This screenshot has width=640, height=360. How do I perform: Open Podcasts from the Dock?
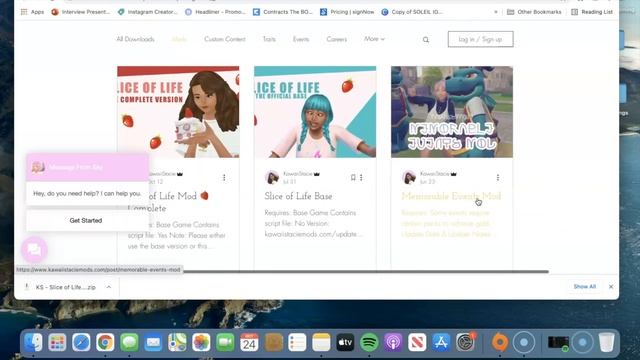[393, 342]
